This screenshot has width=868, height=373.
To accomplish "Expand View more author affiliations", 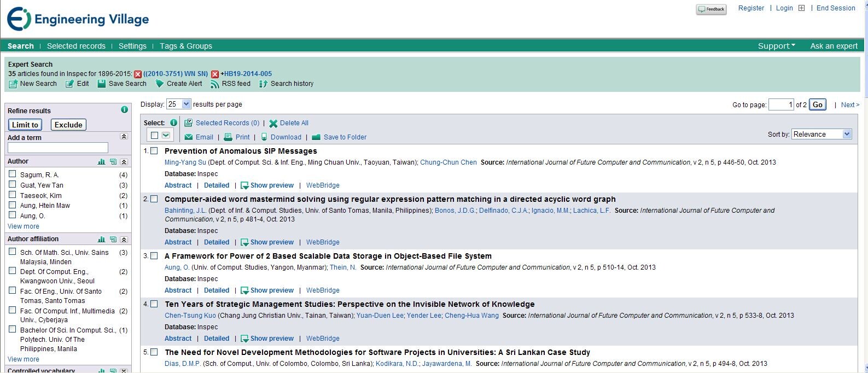I will 24,359.
